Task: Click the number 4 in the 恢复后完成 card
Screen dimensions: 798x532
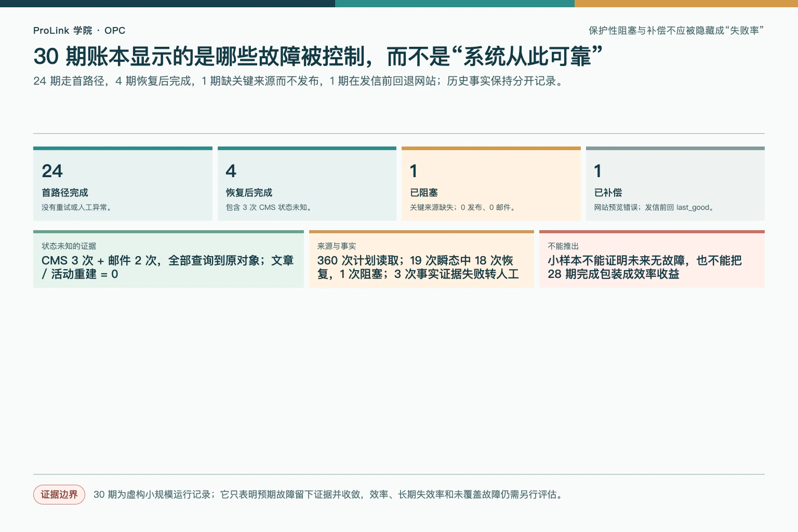Action: point(231,171)
